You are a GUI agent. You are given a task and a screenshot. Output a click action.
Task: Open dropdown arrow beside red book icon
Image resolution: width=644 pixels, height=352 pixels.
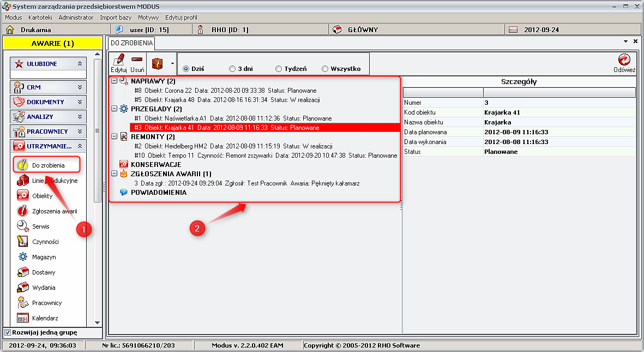(x=172, y=63)
